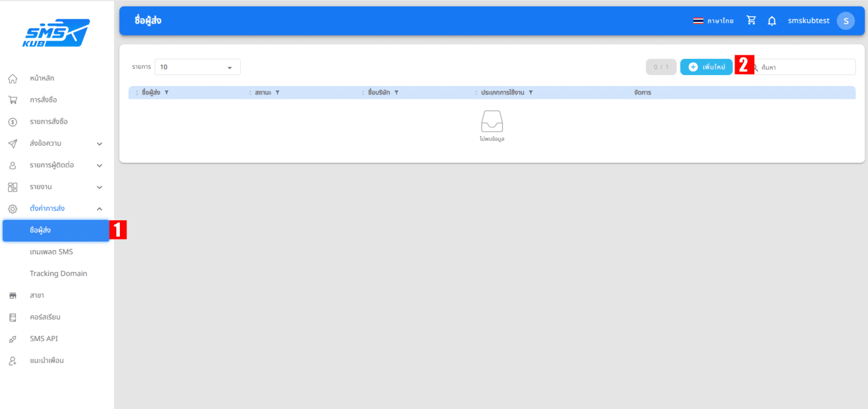Click the filter icon beside สถานะ column
The height and width of the screenshot is (409, 868).
click(x=277, y=93)
